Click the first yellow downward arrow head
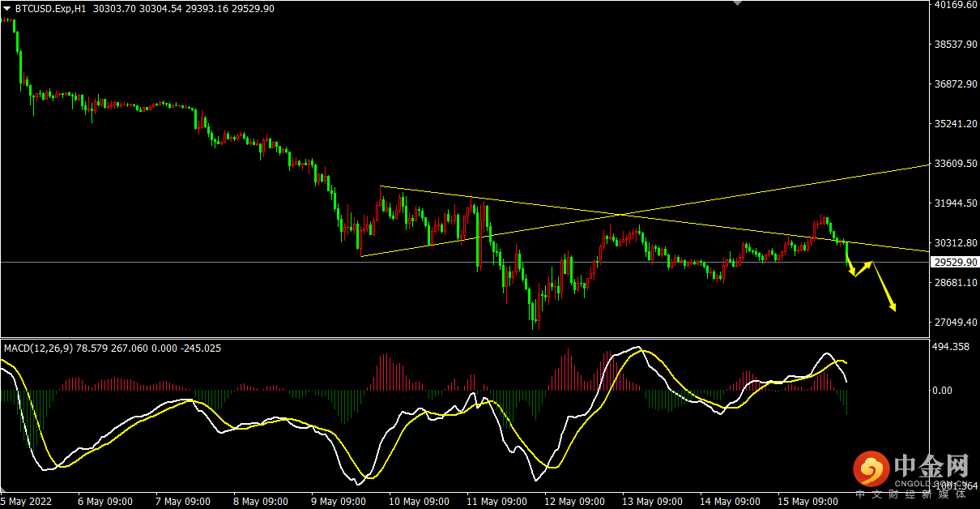Screen dimensions: 980x509 852,273
